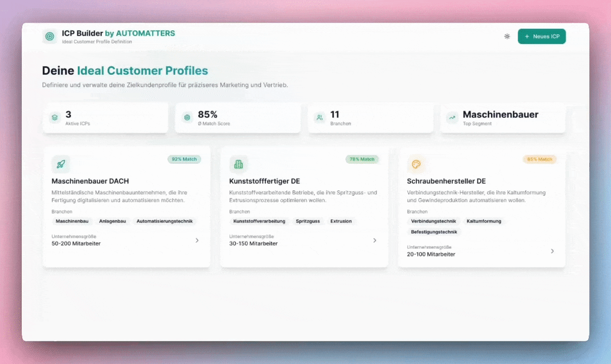Image resolution: width=611 pixels, height=364 pixels.
Task: Click the layers icon beside Aktive ICPs
Action: [55, 118]
